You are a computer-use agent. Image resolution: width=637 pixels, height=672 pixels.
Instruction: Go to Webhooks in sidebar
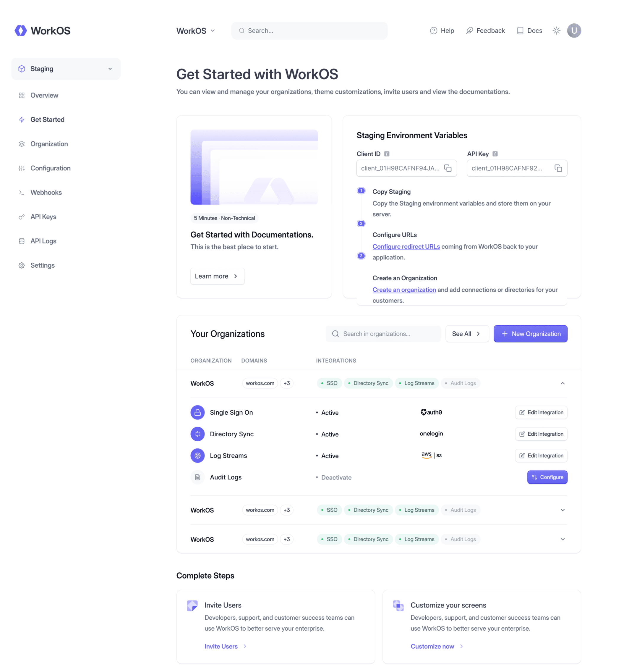(46, 192)
